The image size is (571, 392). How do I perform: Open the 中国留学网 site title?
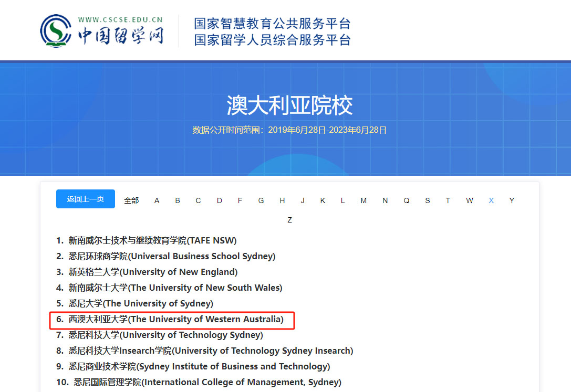pos(120,35)
